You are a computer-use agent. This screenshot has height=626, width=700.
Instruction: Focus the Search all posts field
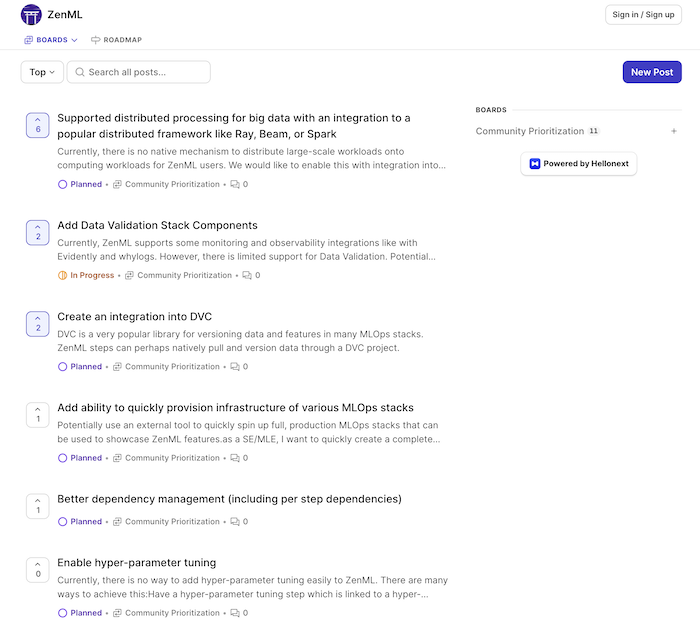click(x=139, y=72)
